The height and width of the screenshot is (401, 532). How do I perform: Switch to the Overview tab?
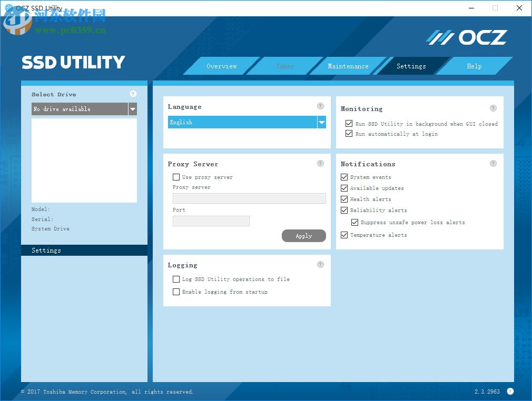[x=221, y=66]
